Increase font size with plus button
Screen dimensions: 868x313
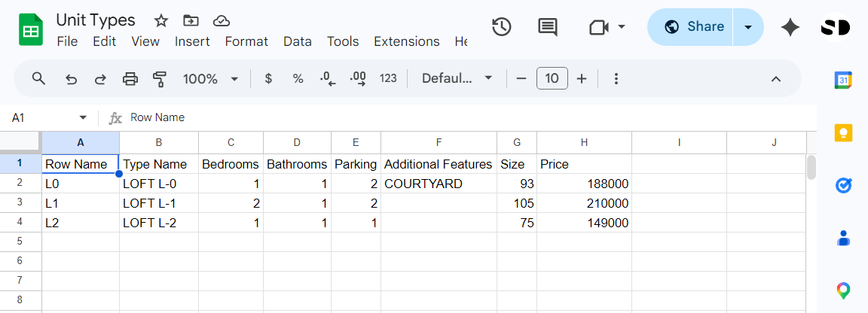coord(582,79)
